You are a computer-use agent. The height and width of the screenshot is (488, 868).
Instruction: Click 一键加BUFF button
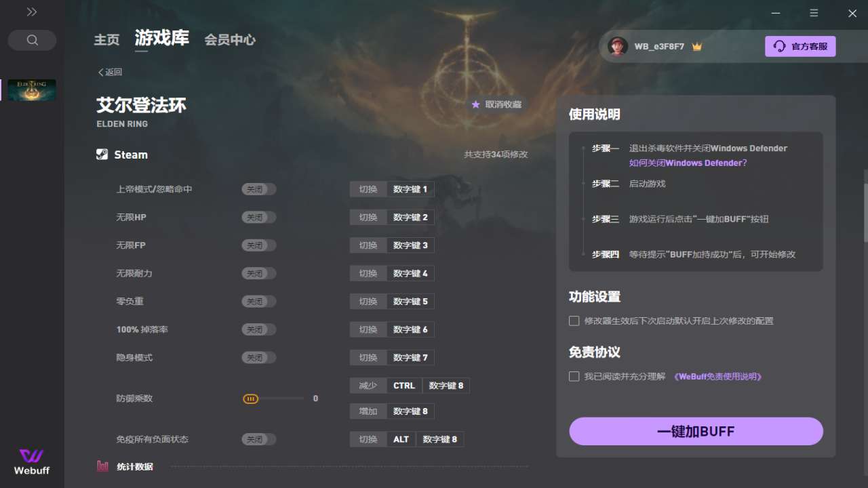pyautogui.click(x=696, y=431)
